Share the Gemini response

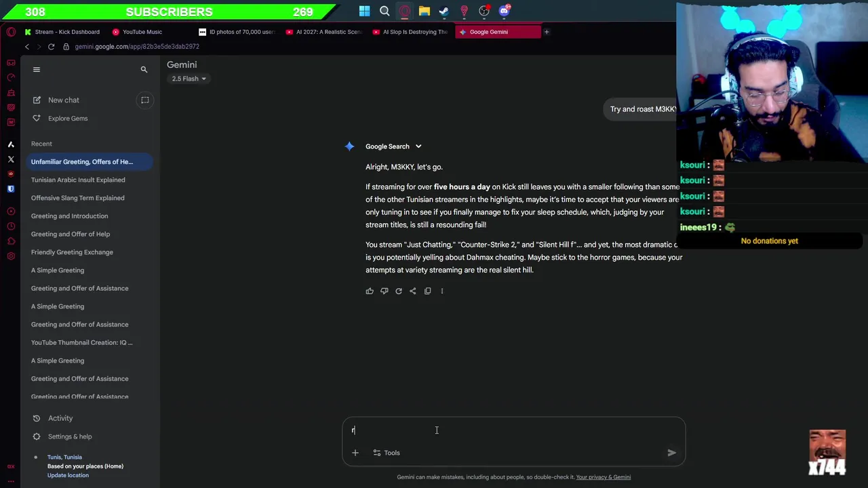tap(413, 291)
